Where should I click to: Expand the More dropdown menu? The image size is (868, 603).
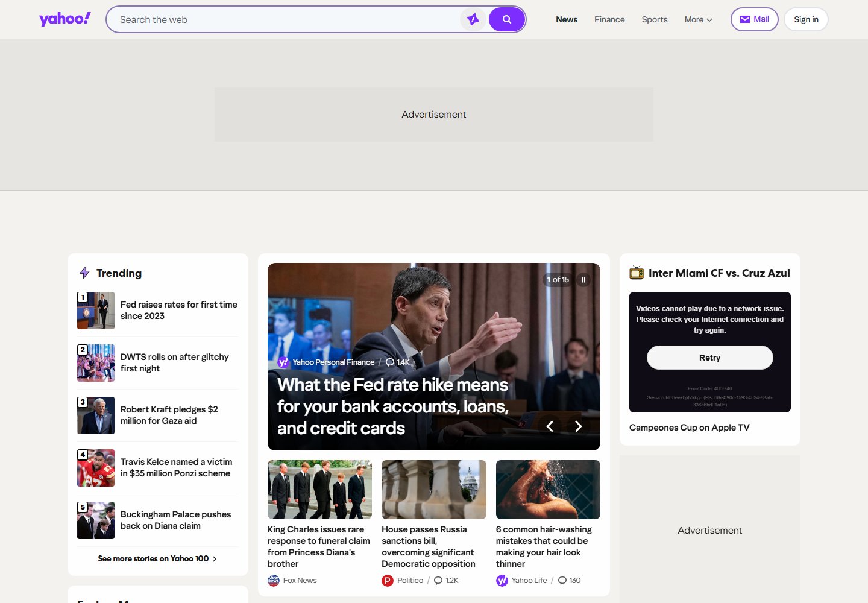click(x=699, y=19)
